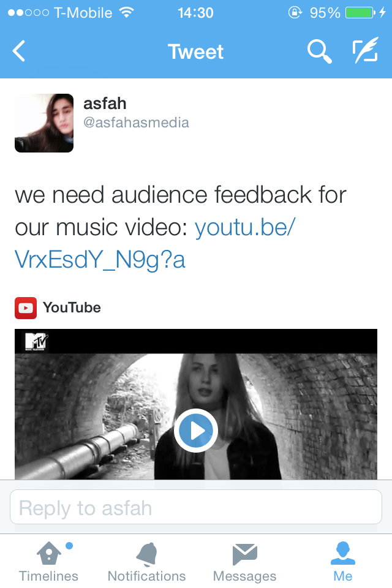Tap the Wi-Fi icon in status bar
The height and width of the screenshot is (588, 392).
pos(127,12)
